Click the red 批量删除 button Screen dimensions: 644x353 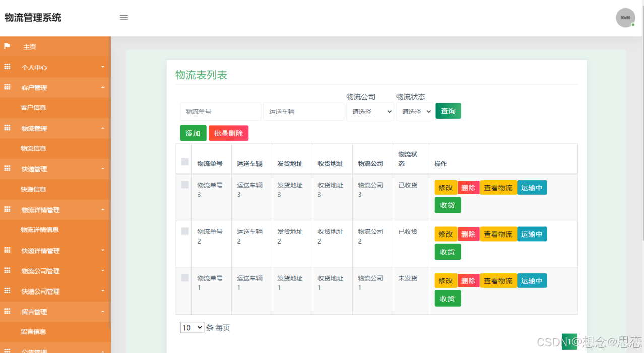coord(228,133)
